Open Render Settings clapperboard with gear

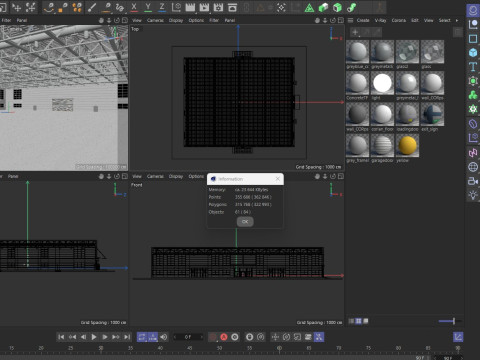218,7
